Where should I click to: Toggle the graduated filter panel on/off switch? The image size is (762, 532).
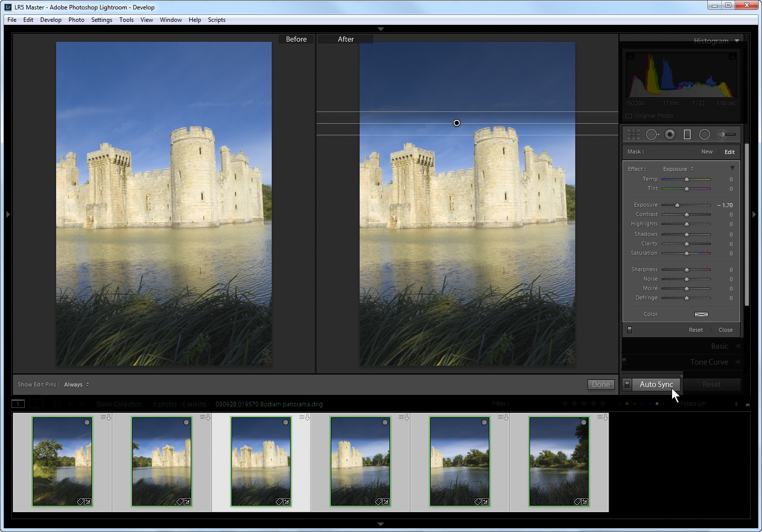(x=629, y=330)
